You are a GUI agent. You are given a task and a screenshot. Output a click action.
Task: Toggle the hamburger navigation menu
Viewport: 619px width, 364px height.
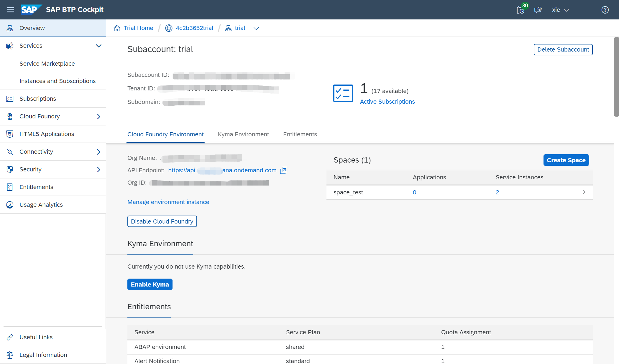coord(11,10)
